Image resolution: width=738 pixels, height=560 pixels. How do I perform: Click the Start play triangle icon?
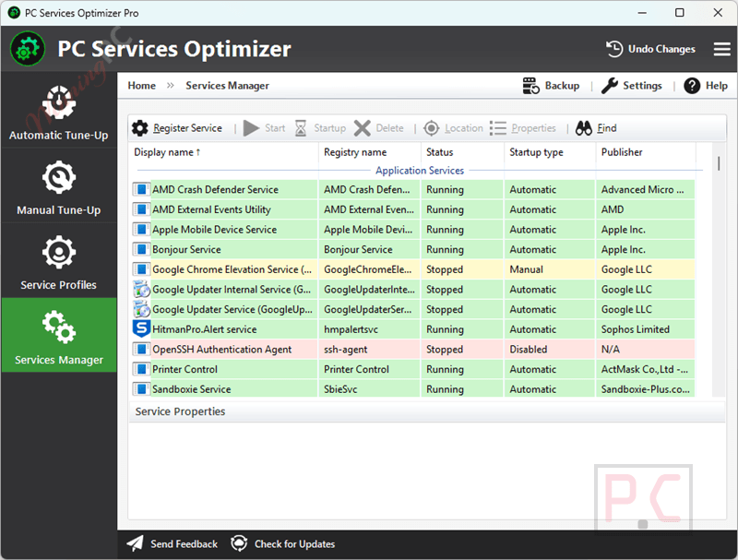click(x=251, y=128)
